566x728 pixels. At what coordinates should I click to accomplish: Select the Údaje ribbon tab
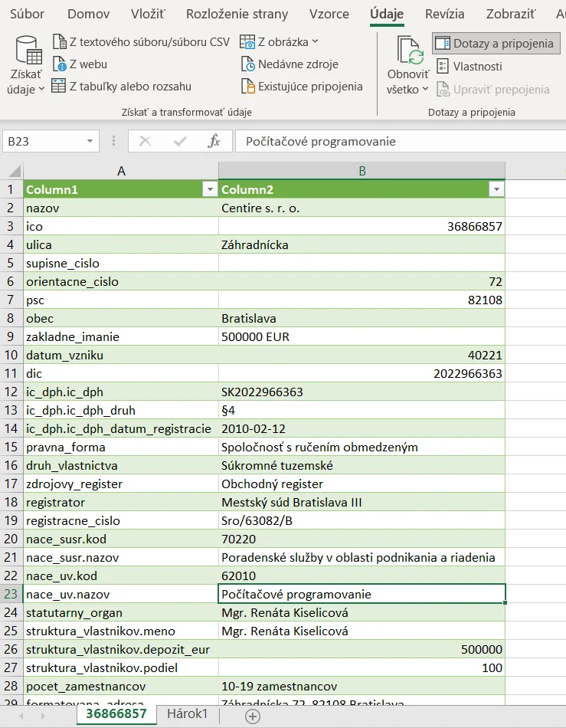[387, 14]
